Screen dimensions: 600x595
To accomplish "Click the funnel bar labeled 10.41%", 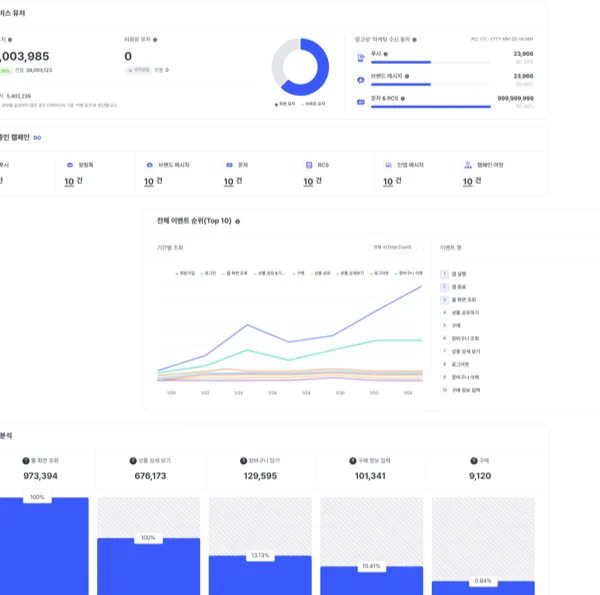I will pyautogui.click(x=372, y=580).
